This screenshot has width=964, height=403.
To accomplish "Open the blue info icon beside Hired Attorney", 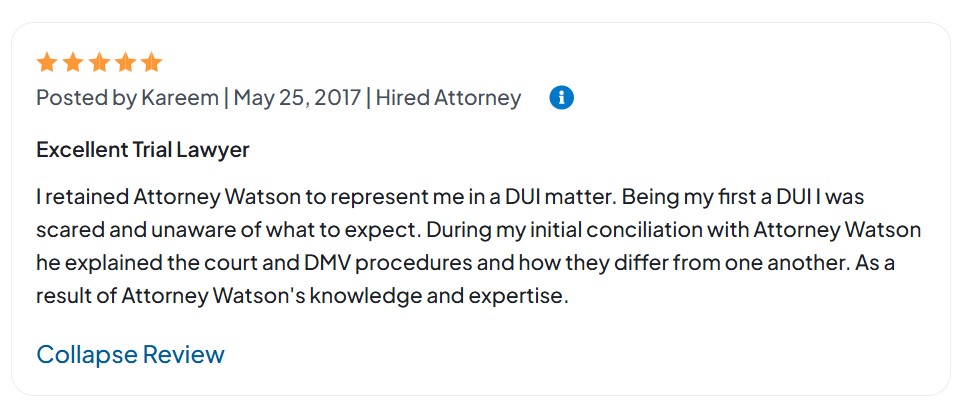I will click(x=562, y=98).
